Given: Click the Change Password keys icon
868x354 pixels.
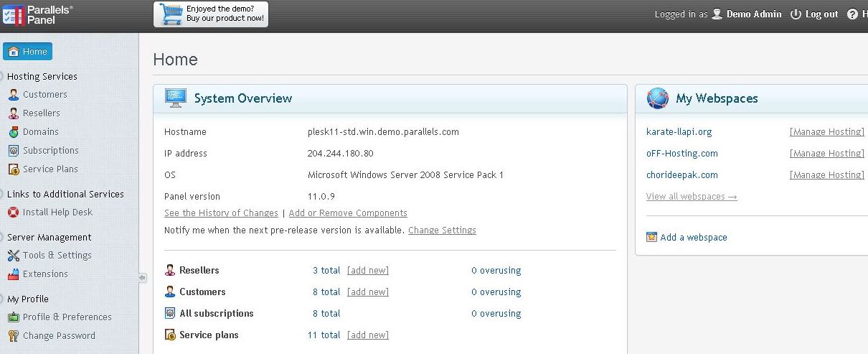Looking at the screenshot, I should tap(13, 336).
